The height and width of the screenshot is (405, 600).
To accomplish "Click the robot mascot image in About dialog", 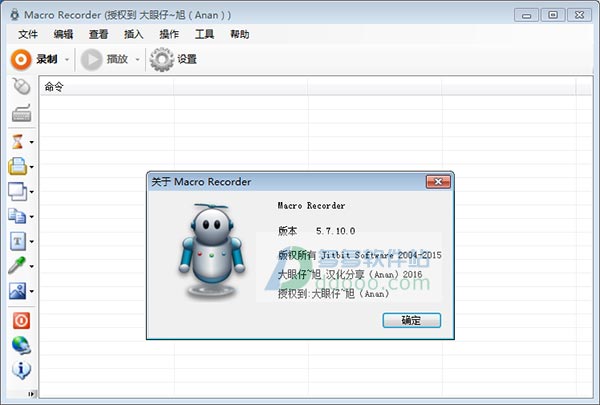I will click(211, 251).
